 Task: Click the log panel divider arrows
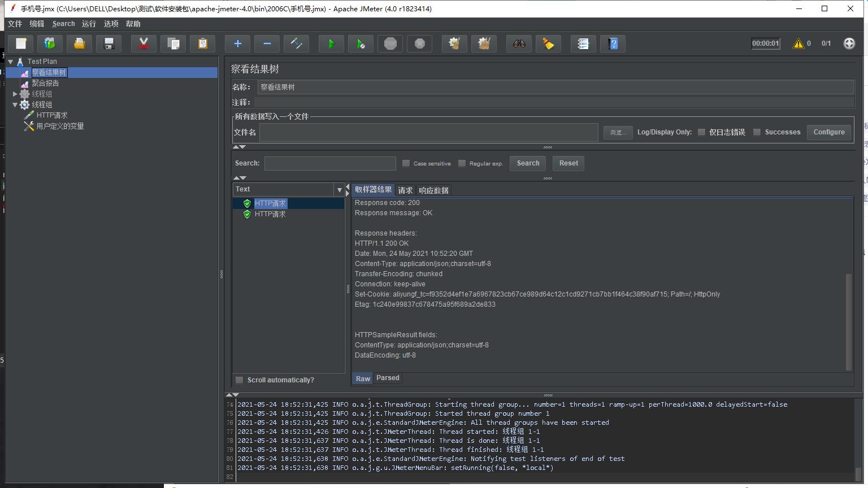(x=232, y=395)
